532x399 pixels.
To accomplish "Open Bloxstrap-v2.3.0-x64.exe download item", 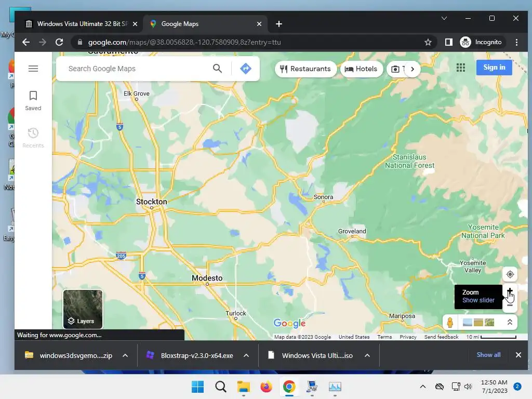I will pyautogui.click(x=190, y=355).
